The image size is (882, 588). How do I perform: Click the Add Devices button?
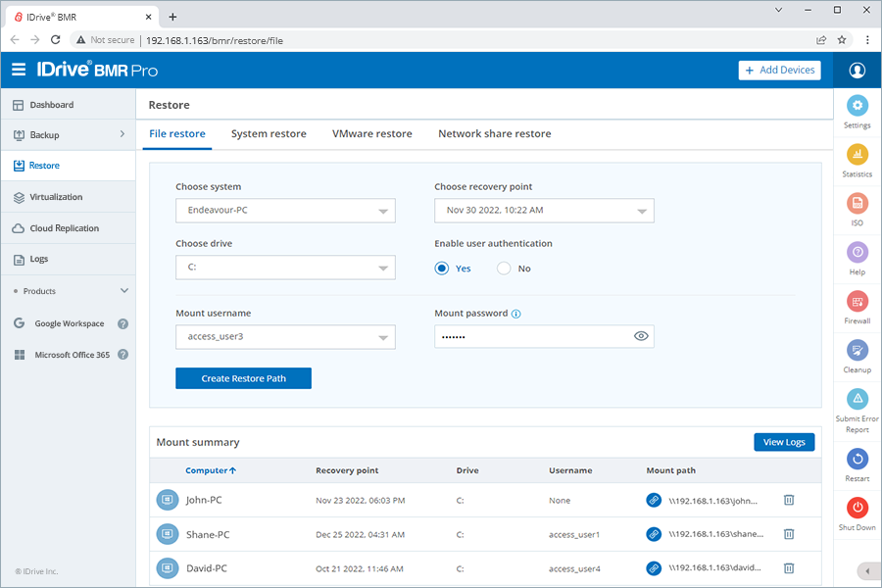[x=780, y=71]
